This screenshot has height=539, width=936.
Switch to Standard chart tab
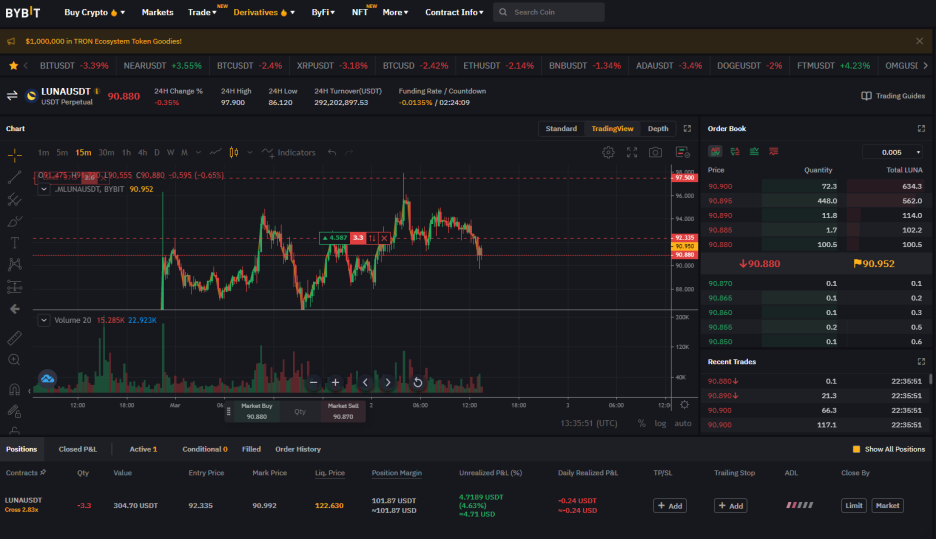pos(561,128)
